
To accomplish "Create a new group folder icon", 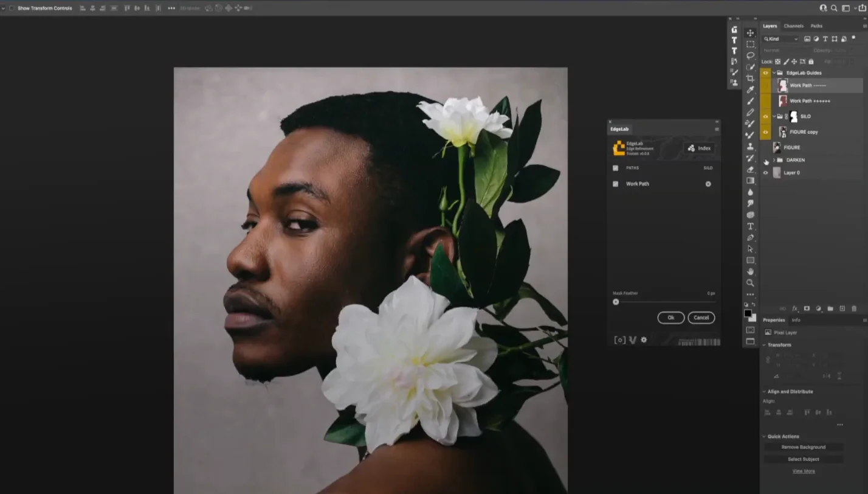I will [830, 308].
